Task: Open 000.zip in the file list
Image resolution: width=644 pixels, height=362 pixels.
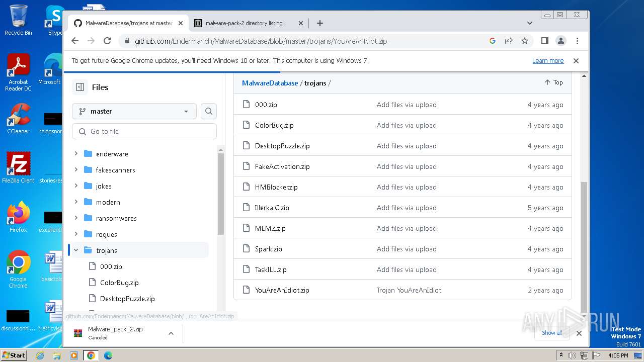Action: [266, 105]
